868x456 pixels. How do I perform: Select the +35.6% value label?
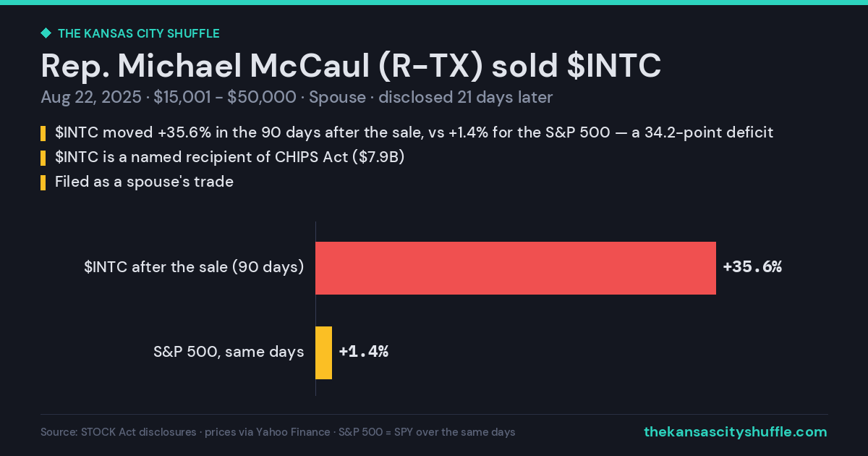tap(752, 267)
